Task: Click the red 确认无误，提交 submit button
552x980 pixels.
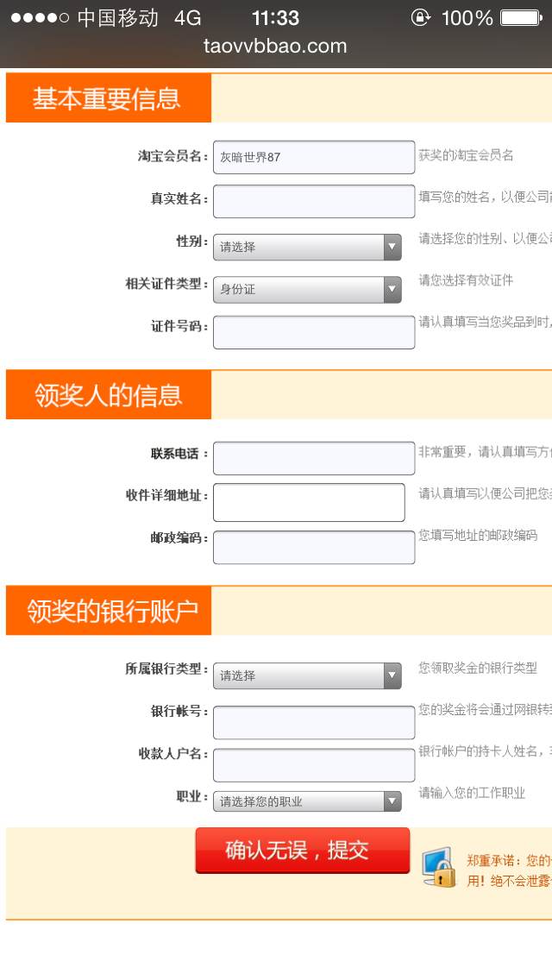Action: (x=303, y=850)
